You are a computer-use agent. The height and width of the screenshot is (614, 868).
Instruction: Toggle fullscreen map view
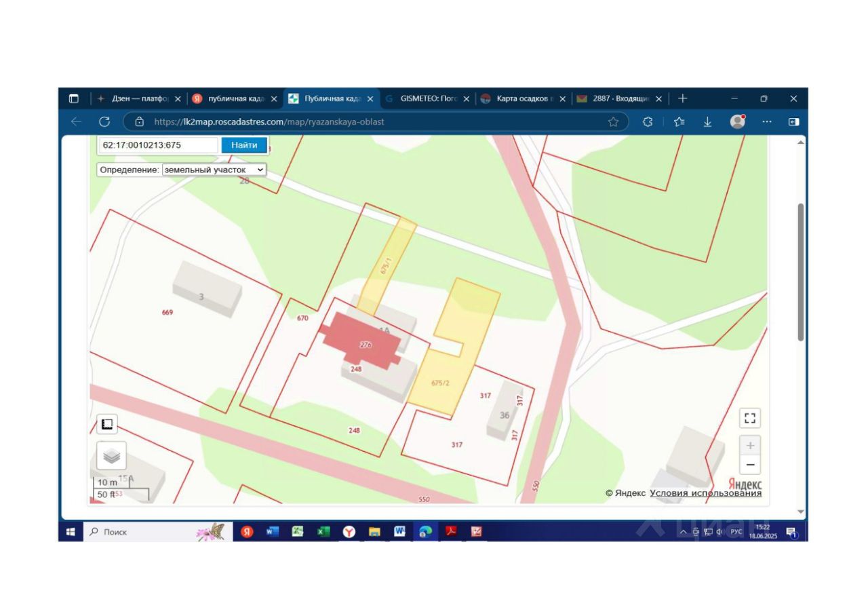coord(750,418)
